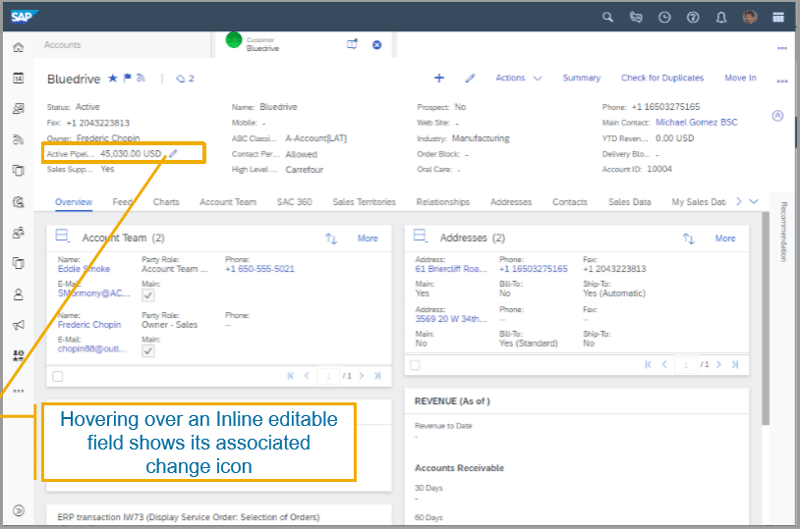Click the SAP logo
800x529 pixels.
tap(22, 17)
